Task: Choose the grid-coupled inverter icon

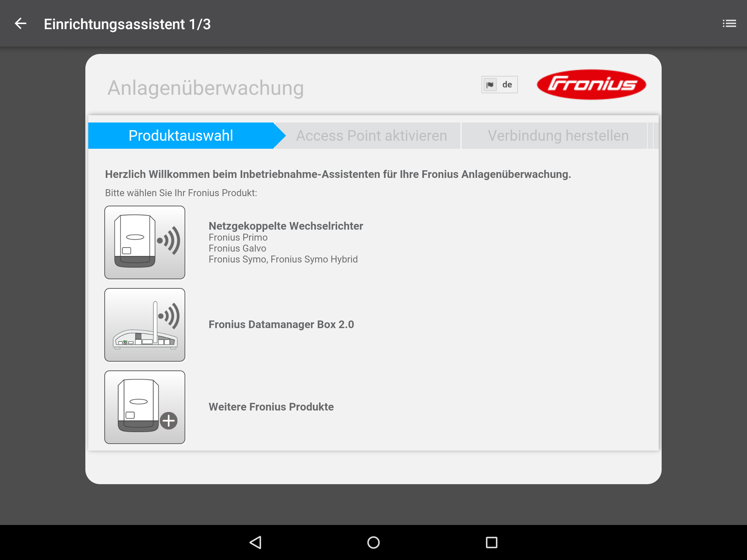Action: click(x=145, y=242)
